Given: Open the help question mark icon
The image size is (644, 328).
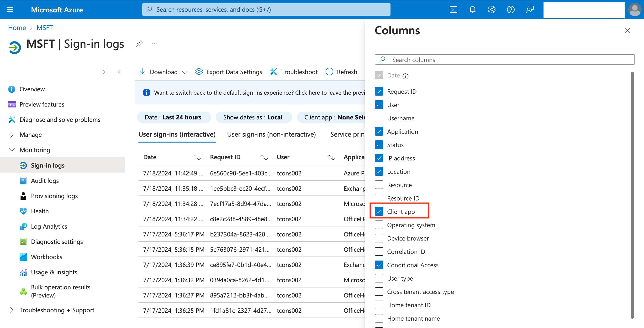Looking at the screenshot, I should tap(511, 10).
